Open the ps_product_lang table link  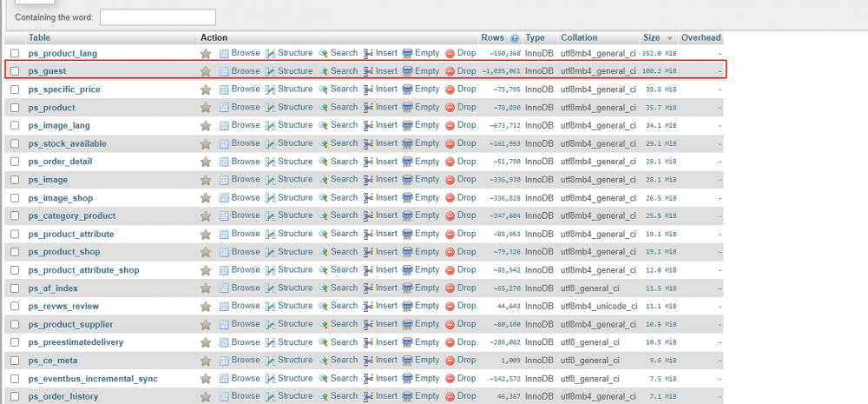pyautogui.click(x=62, y=54)
